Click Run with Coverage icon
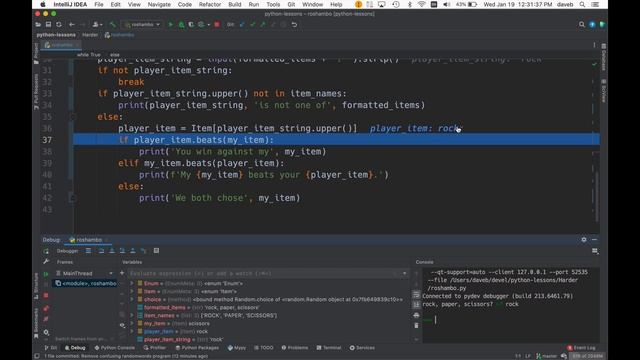The image size is (640, 360). click(x=191, y=24)
